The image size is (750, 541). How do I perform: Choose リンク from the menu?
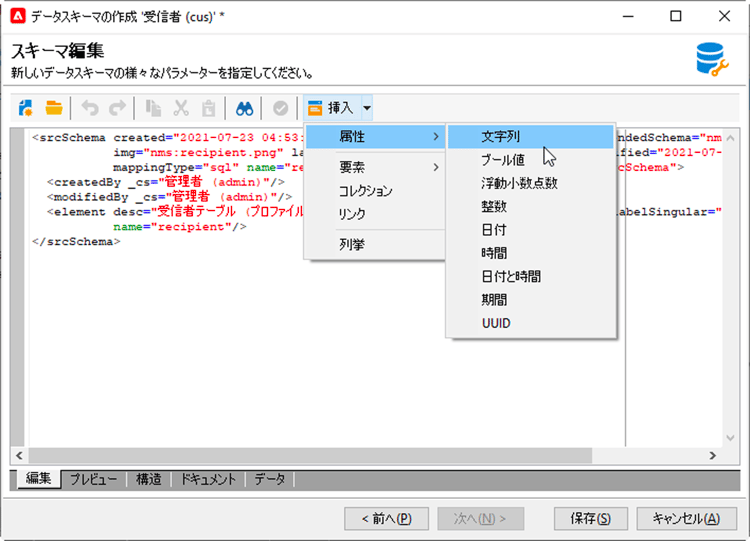pos(376,214)
